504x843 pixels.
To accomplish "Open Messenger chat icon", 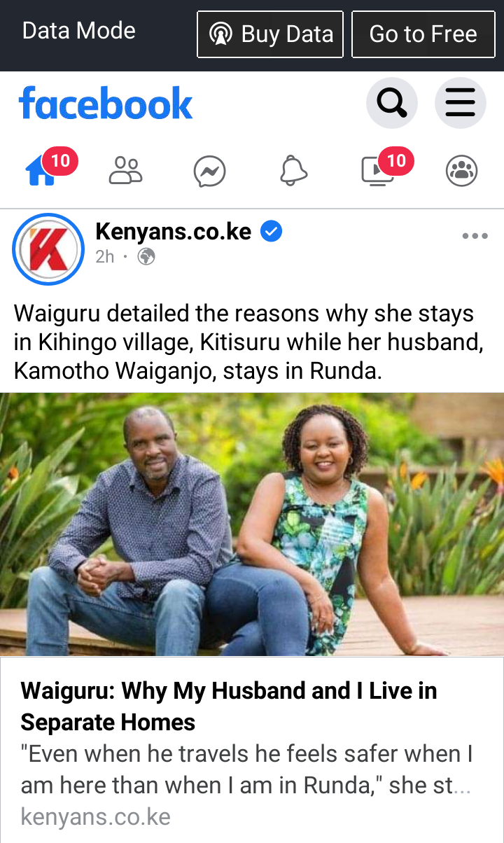I will coord(210,171).
